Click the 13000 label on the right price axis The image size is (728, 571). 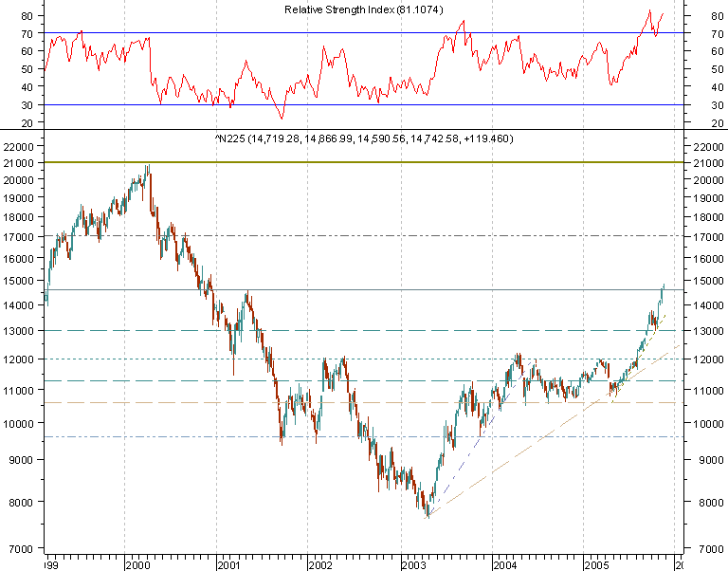708,331
